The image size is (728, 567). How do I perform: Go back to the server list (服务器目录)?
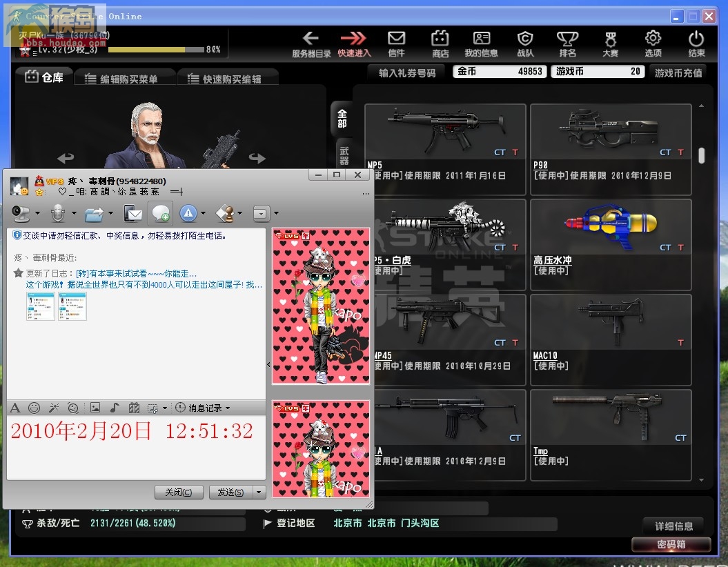coord(311,44)
